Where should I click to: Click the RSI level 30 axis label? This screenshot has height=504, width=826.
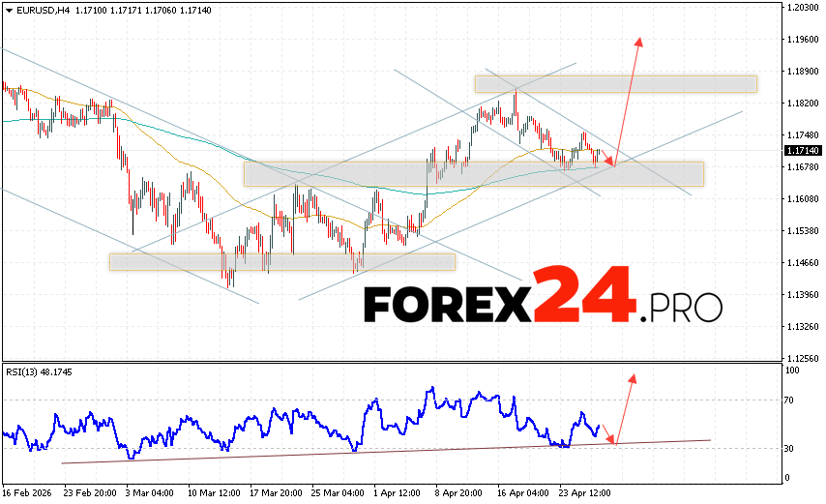[x=790, y=449]
